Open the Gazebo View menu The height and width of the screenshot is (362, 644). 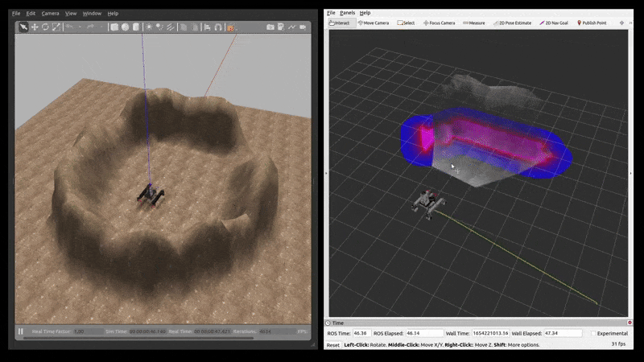[71, 13]
